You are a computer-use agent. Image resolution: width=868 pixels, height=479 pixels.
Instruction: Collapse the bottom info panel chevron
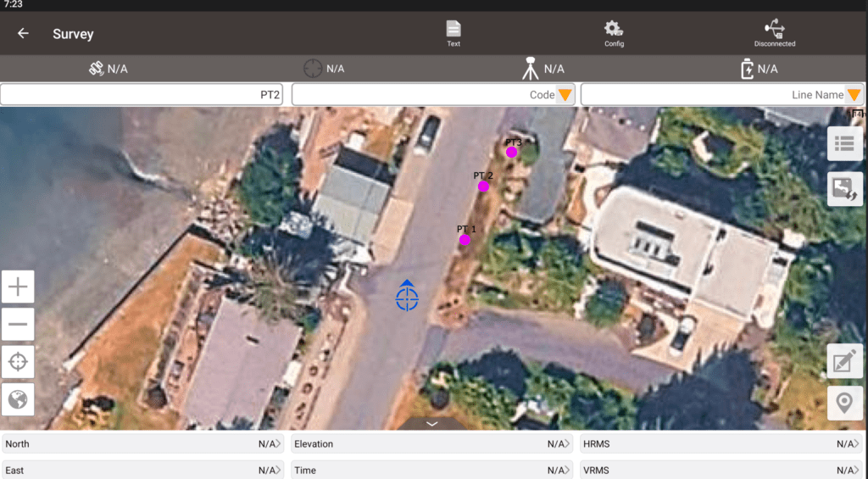[431, 424]
